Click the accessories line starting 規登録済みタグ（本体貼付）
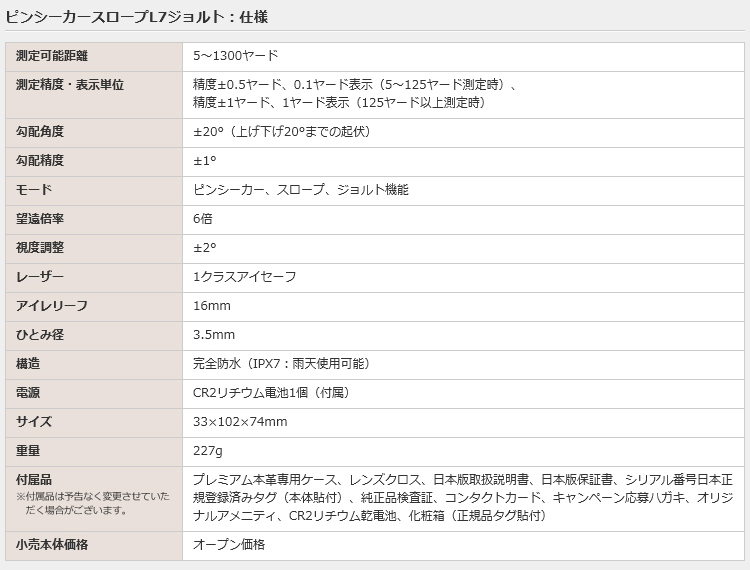750x570 pixels. pos(463,498)
